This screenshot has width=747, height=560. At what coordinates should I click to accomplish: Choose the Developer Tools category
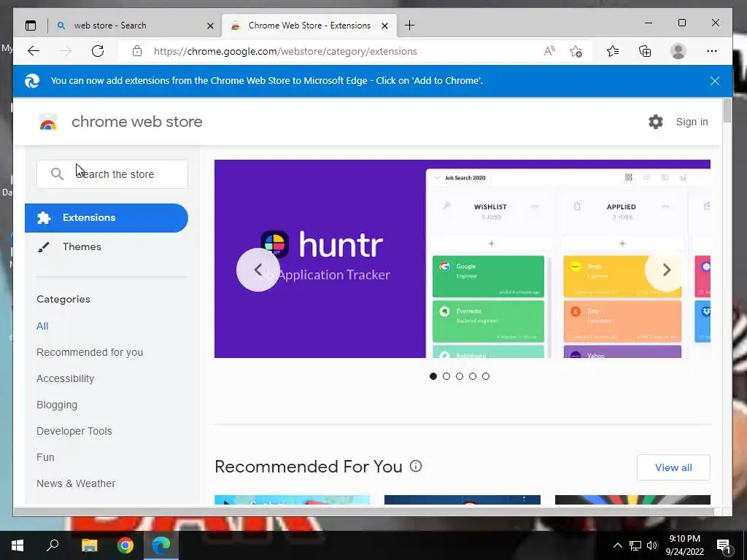(74, 431)
